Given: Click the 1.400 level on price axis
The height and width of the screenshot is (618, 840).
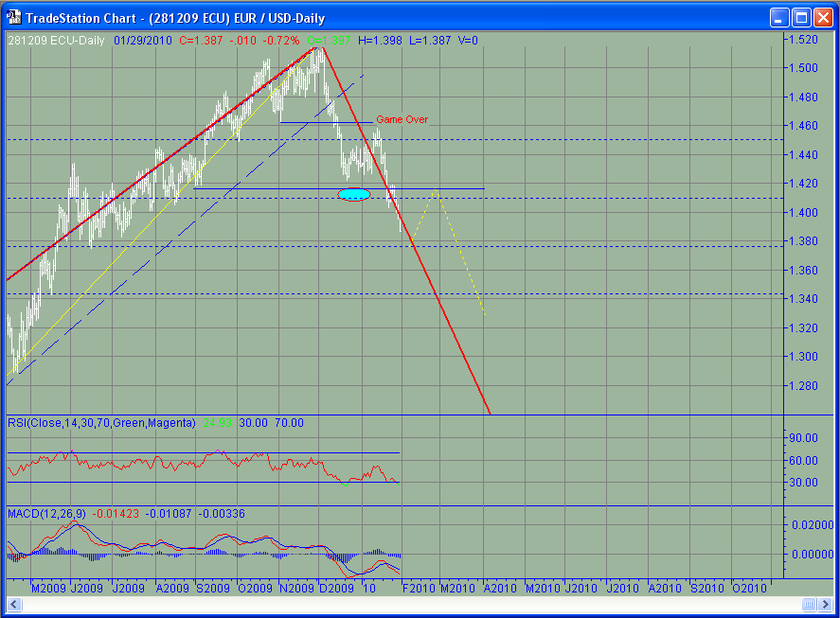Looking at the screenshot, I should coord(804,213).
